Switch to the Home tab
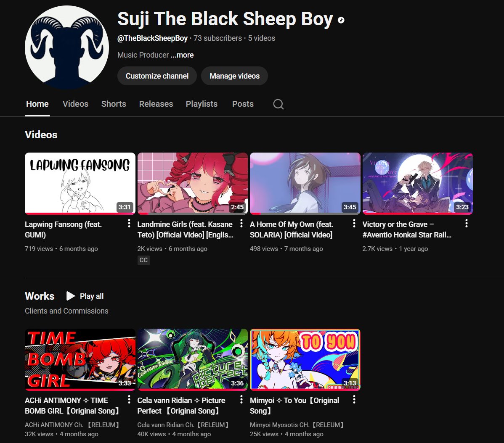Image resolution: width=504 pixels, height=443 pixels. 37,104
